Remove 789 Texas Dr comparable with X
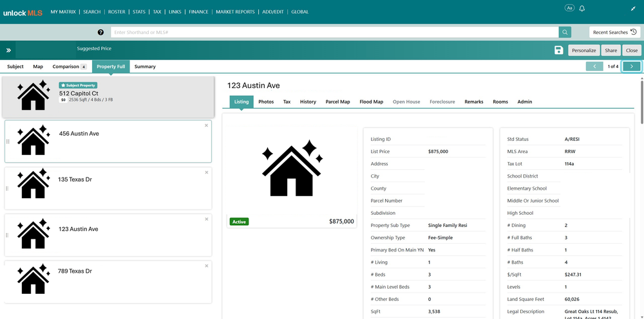Viewport: 644px width, 319px height. click(x=206, y=266)
